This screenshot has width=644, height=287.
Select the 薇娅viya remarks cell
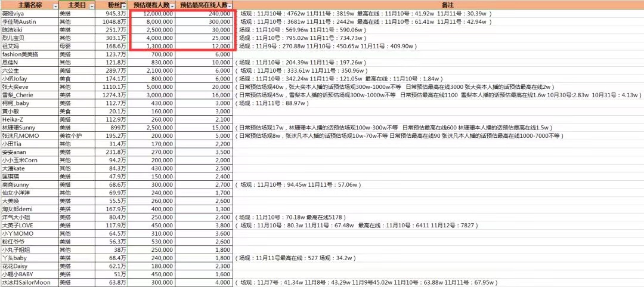pyautogui.click(x=438, y=14)
